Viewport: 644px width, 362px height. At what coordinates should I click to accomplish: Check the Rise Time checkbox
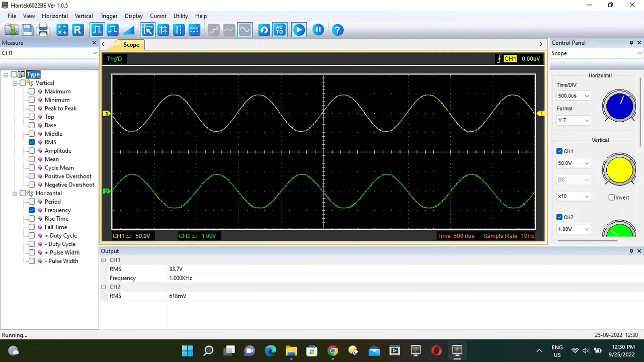coord(32,219)
